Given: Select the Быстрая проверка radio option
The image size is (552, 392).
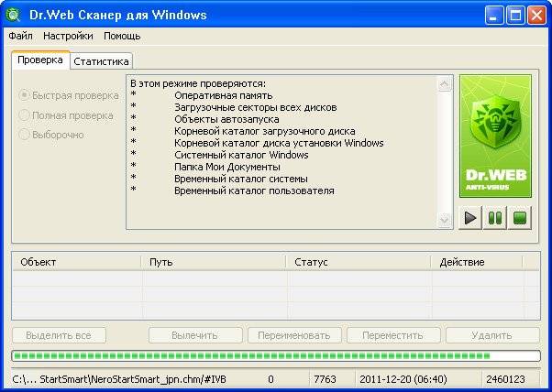Looking at the screenshot, I should (25, 95).
